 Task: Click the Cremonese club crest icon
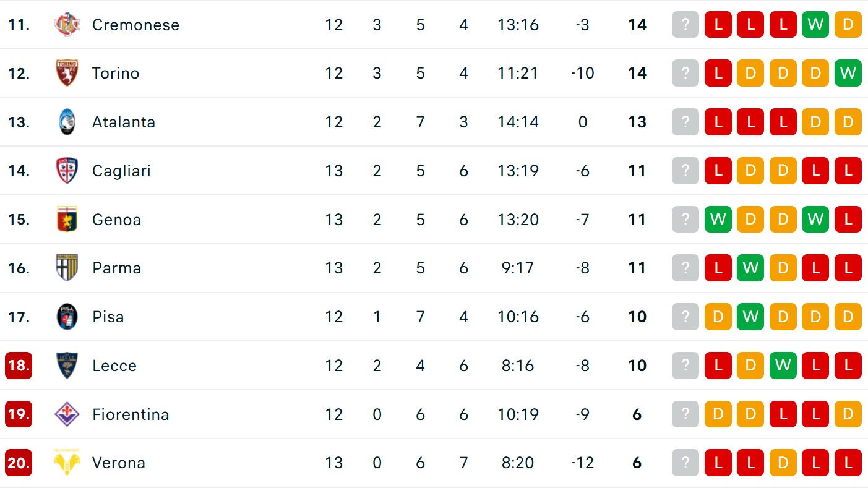tap(67, 25)
